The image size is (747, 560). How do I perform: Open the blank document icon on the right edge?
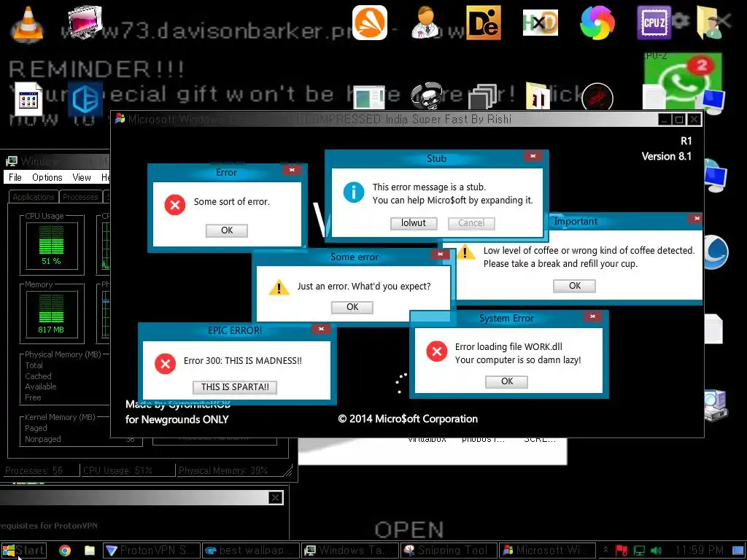click(713, 329)
